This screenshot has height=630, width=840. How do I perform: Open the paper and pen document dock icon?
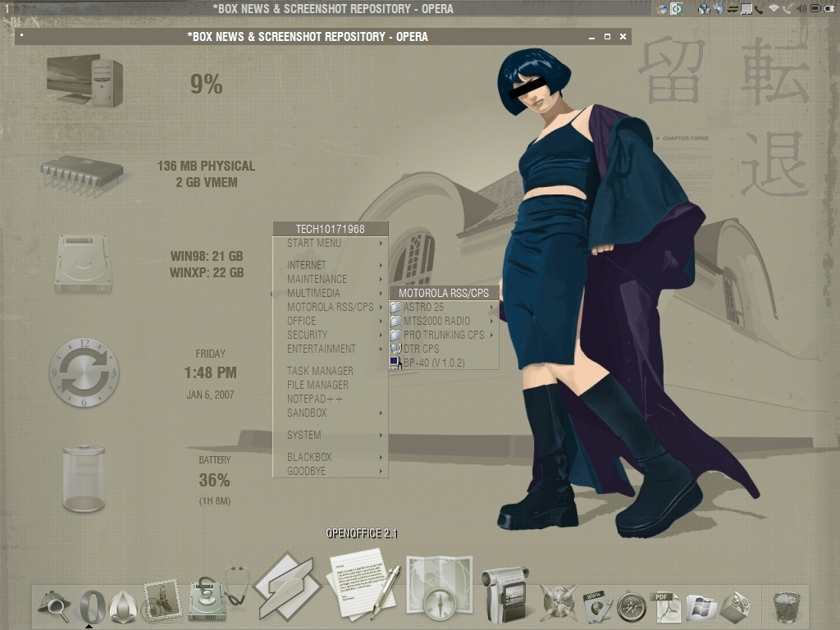[363, 584]
